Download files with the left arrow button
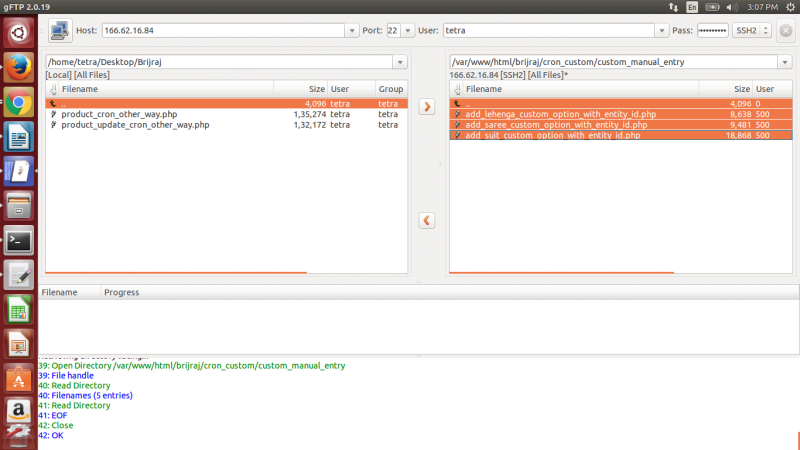 coord(427,220)
